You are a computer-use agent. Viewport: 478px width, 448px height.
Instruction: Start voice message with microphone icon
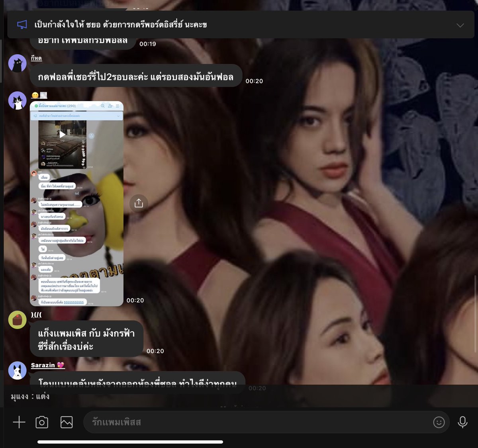tap(462, 422)
